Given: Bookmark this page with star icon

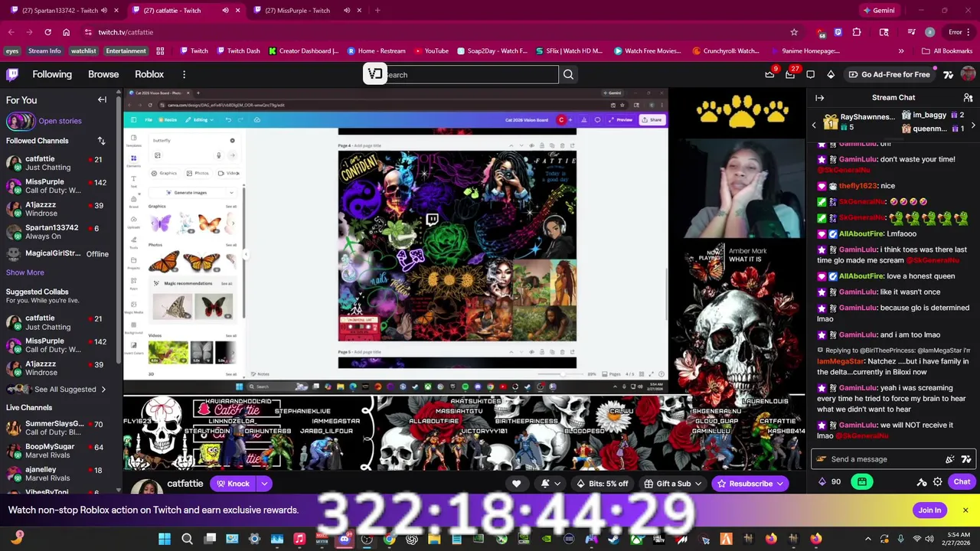Looking at the screenshot, I should 794,32.
